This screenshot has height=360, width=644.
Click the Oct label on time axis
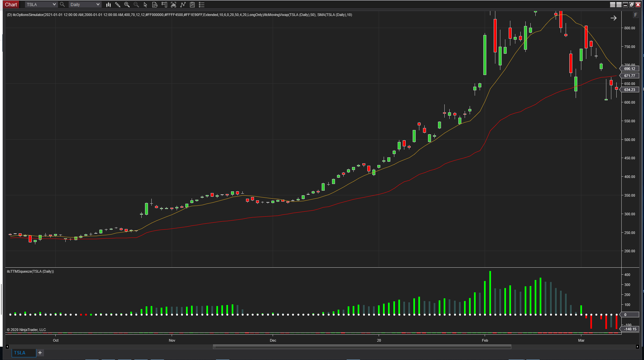pos(56,340)
